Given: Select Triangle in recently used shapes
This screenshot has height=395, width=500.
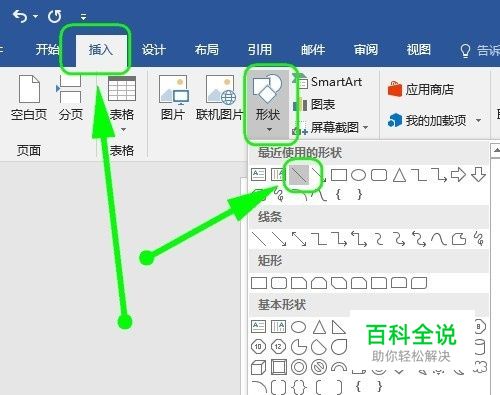Looking at the screenshot, I should 399,175.
